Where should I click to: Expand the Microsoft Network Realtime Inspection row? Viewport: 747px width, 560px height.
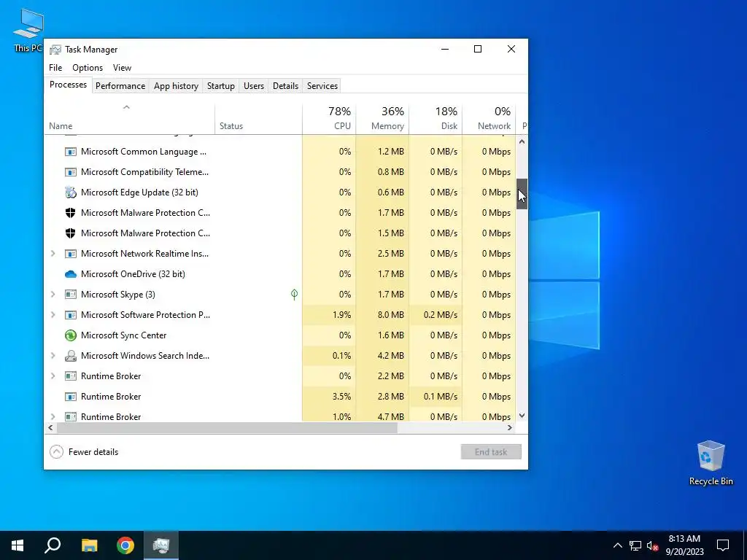point(53,254)
